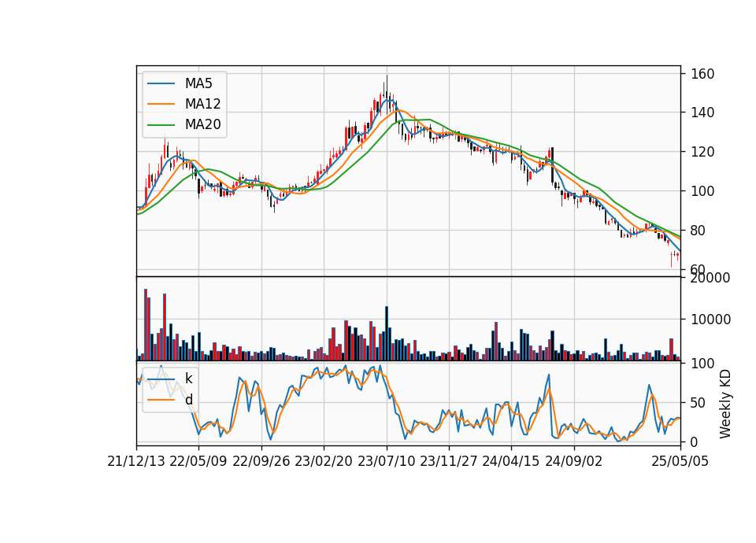Image resolution: width=756 pixels, height=543 pixels.
Task: Click the price axis value 140
Action: [703, 113]
